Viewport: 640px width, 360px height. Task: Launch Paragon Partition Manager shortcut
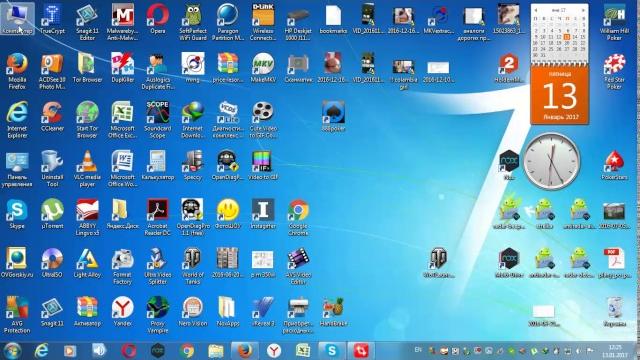[228, 22]
